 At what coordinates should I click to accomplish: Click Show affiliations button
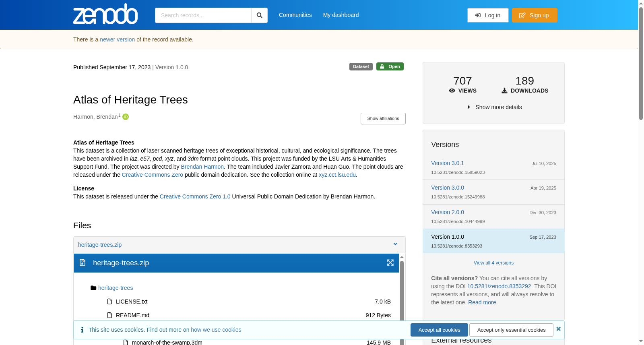point(383,118)
